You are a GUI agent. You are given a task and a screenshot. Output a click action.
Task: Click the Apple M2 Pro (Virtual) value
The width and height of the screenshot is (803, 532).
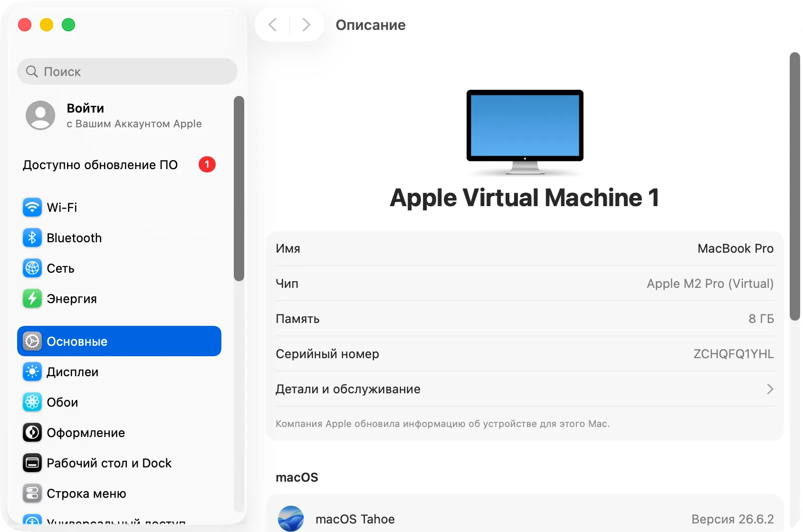[710, 284]
